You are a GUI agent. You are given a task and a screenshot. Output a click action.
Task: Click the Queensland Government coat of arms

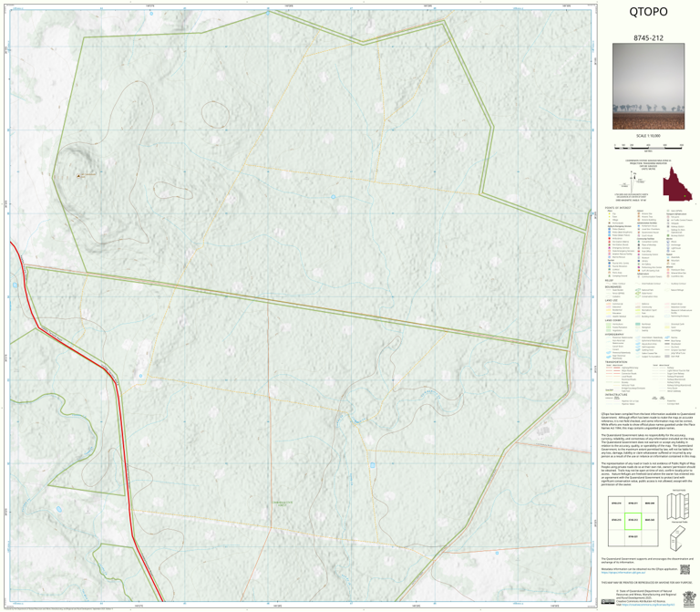[x=689, y=597]
